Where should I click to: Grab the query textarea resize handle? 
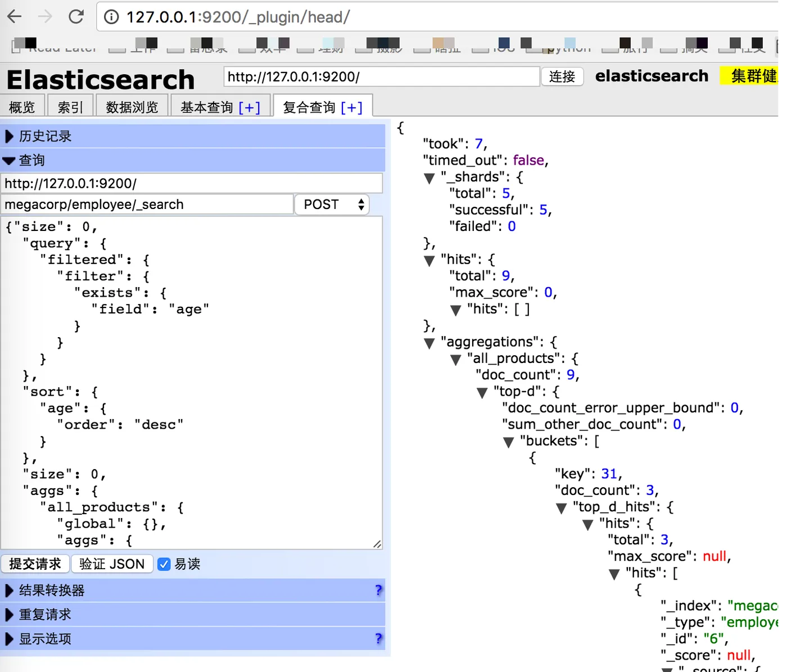click(377, 544)
